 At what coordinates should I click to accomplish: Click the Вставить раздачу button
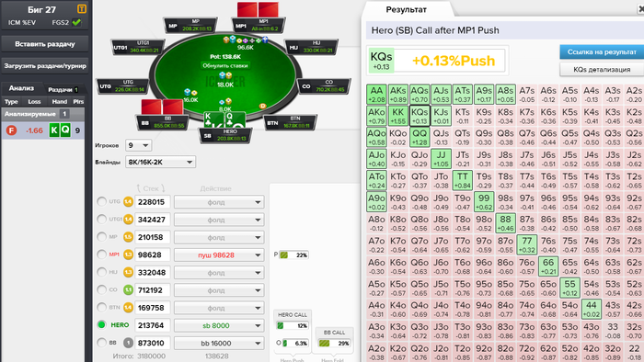coord(45,44)
